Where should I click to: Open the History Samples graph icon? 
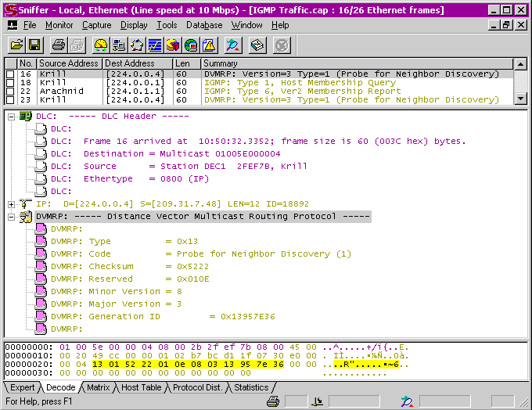(155, 45)
